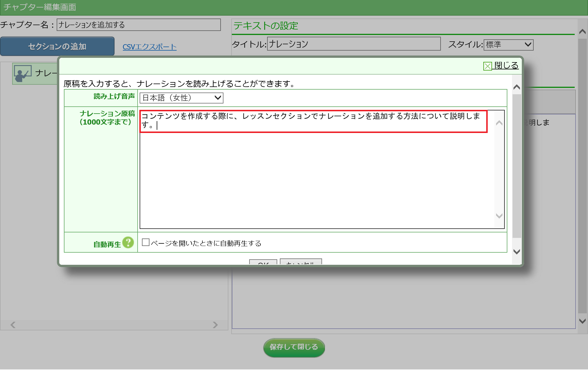This screenshot has width=588, height=370.
Task: Click dialog scrollbar down arrow
Action: coord(517,252)
